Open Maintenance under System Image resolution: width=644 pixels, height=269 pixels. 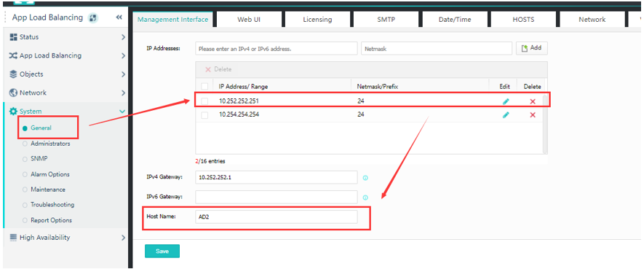(x=47, y=190)
